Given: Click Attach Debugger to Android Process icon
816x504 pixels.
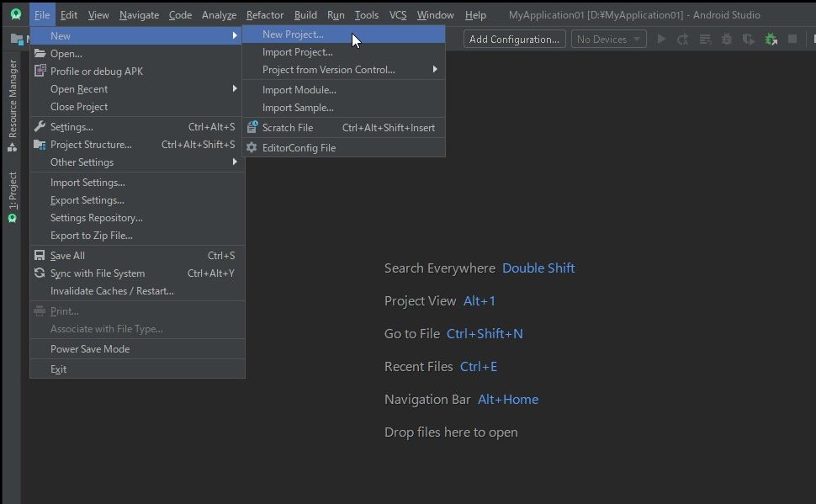Looking at the screenshot, I should point(771,40).
